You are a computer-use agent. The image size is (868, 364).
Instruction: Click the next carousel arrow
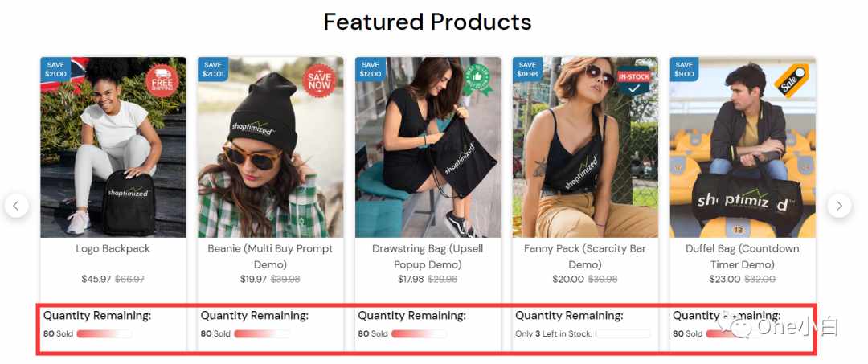point(839,206)
